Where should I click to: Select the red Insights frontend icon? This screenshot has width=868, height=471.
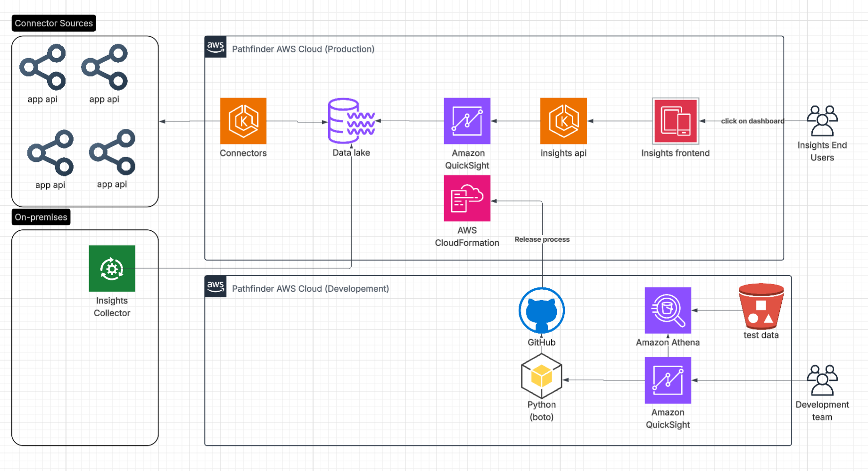pyautogui.click(x=676, y=121)
